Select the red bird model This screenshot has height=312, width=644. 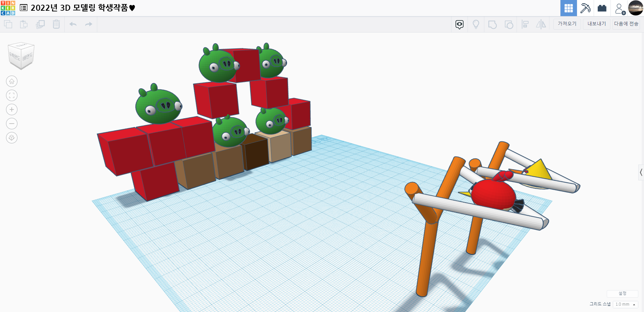click(493, 194)
